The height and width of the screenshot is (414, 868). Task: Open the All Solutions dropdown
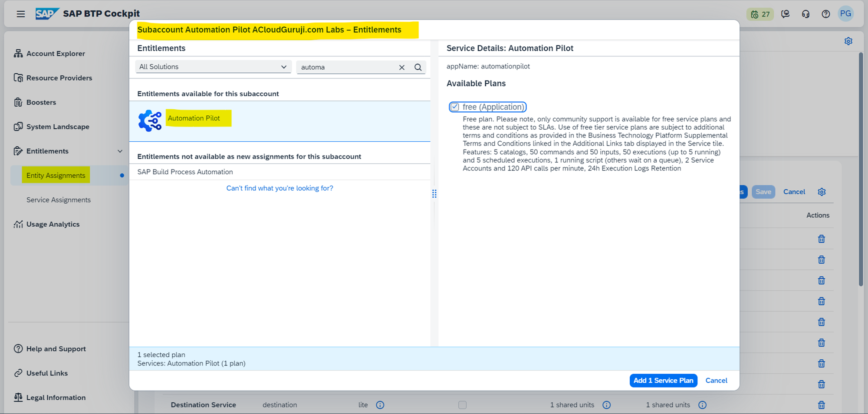pyautogui.click(x=213, y=67)
